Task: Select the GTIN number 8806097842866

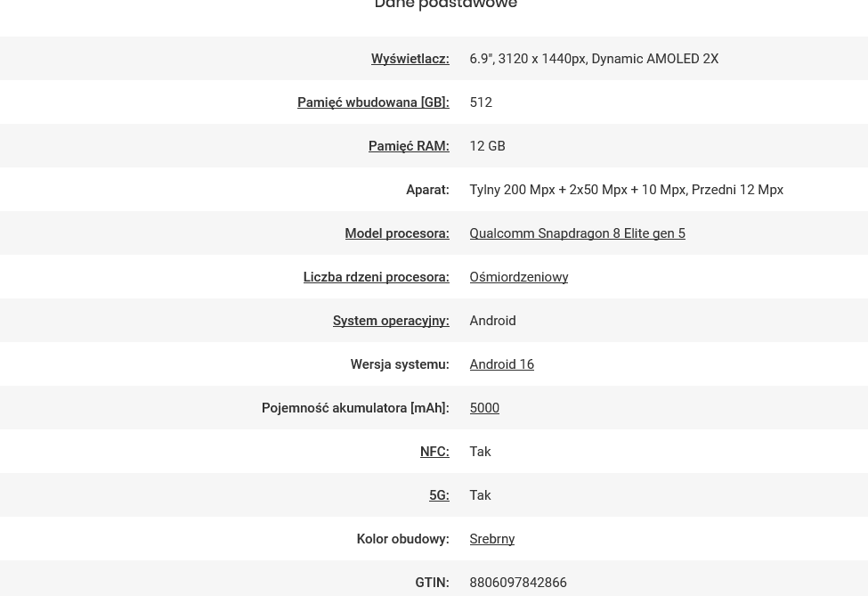Action: [518, 583]
